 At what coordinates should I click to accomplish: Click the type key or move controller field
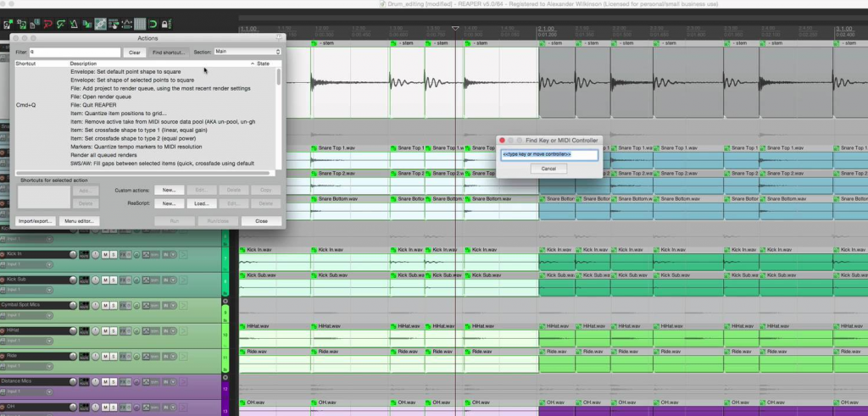549,154
